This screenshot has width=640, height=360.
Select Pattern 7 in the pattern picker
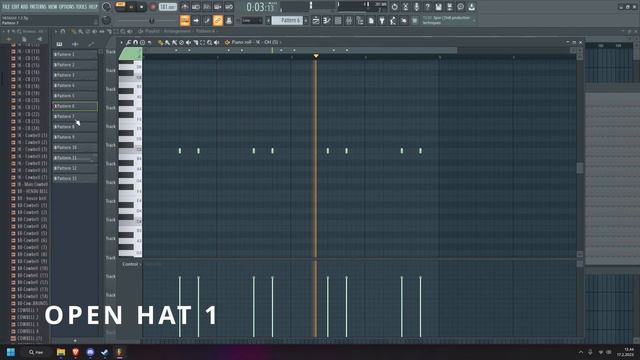[75, 116]
